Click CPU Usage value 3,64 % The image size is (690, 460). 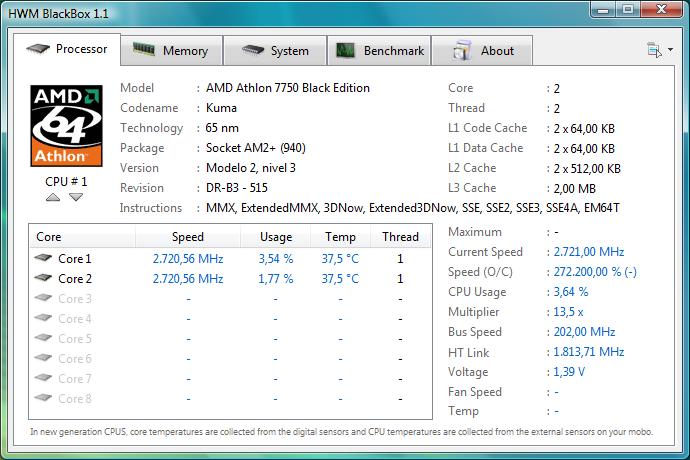pyautogui.click(x=571, y=292)
